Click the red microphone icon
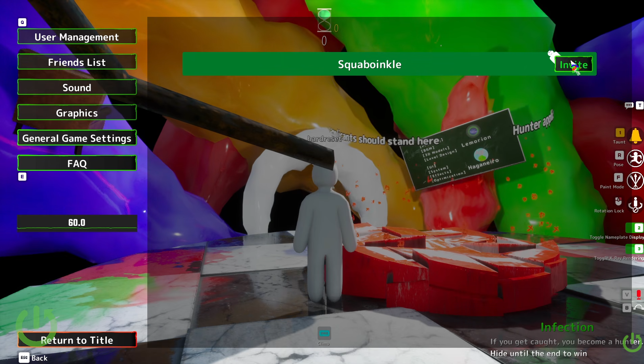Viewport: 644px width, 364px height. point(639,294)
